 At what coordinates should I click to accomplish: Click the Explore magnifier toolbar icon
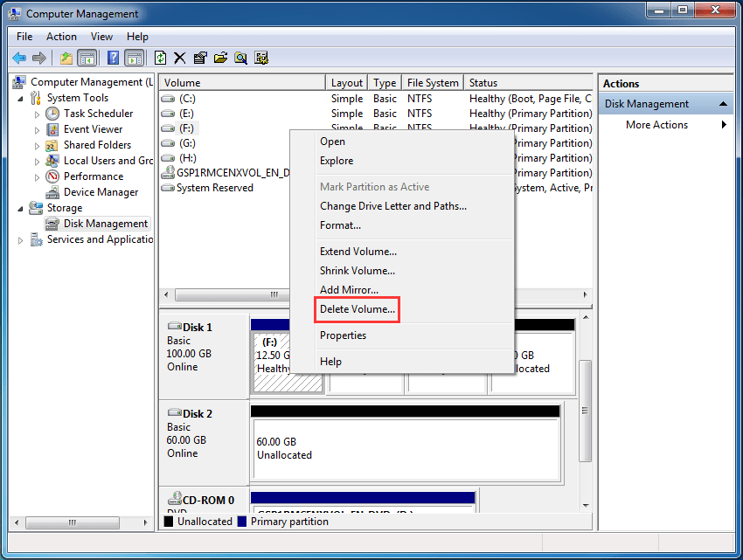tap(240, 59)
